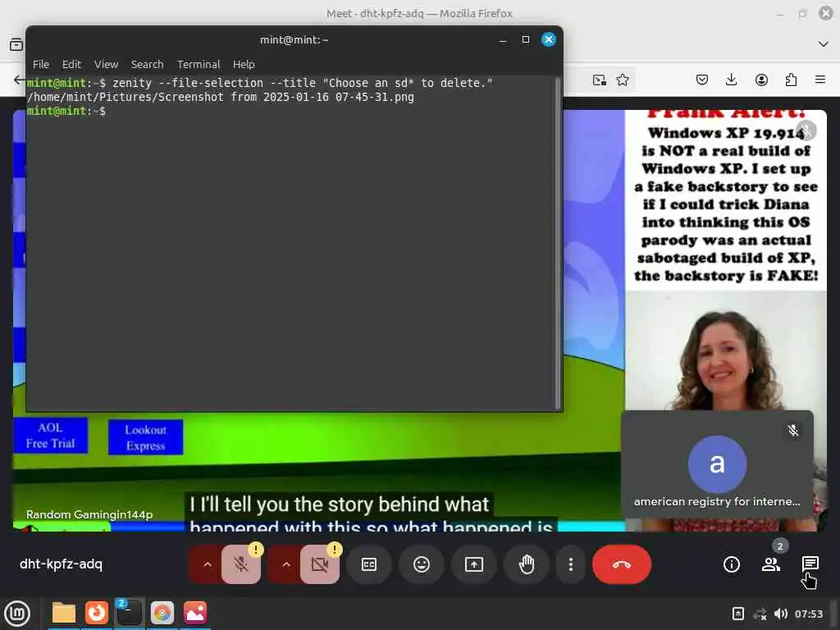Bookmark page with Firefox star icon

[x=623, y=80]
